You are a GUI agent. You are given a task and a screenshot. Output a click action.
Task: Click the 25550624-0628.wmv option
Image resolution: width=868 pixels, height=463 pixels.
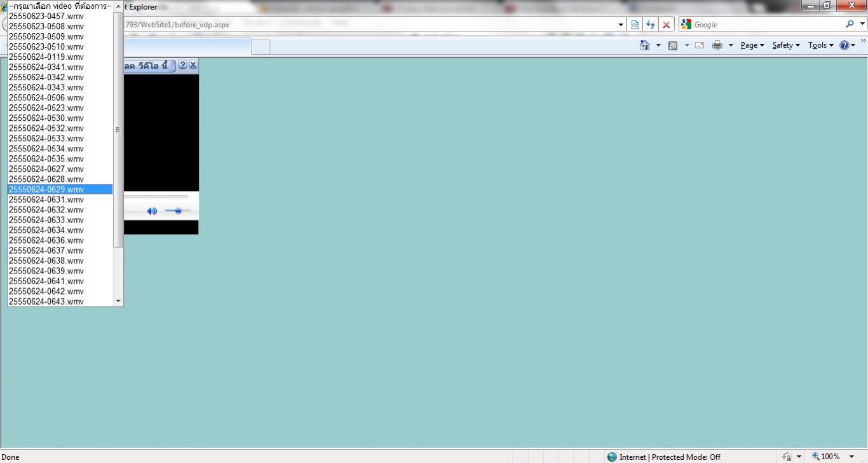(60, 179)
